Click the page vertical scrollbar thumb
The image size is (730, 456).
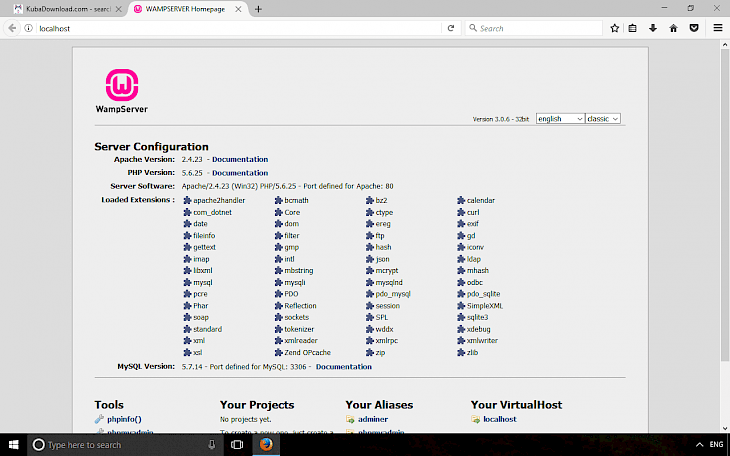725,205
